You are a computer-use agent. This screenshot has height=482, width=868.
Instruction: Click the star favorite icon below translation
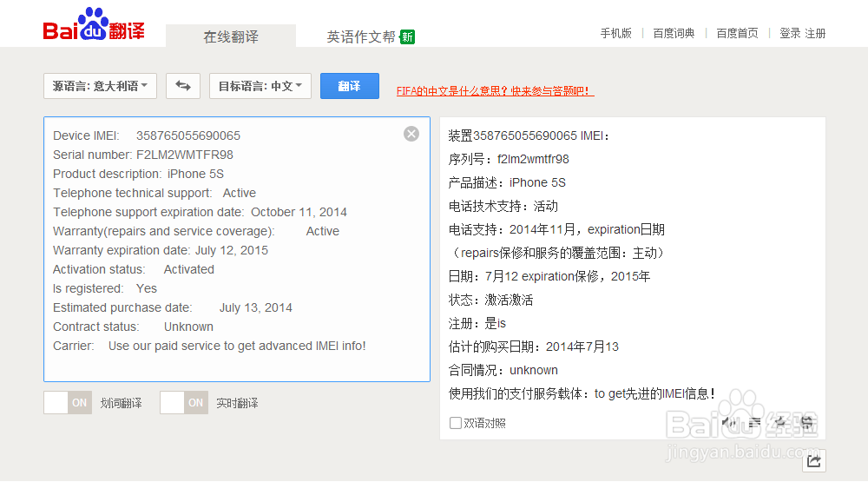point(780,423)
